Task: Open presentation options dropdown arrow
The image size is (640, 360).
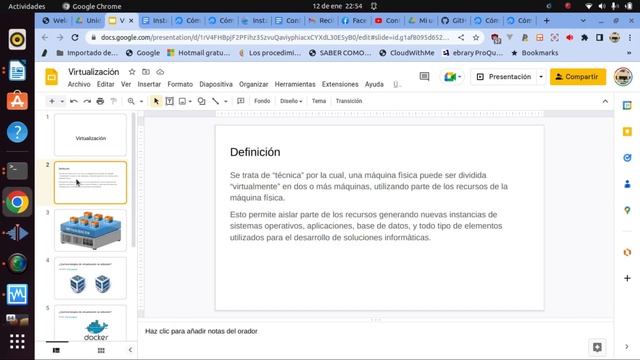Action: 541,77
